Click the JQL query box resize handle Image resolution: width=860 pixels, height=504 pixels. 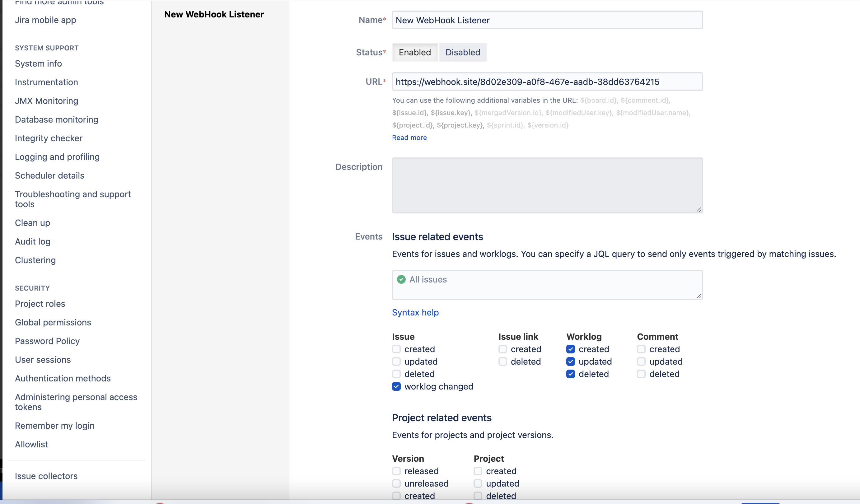[699, 296]
